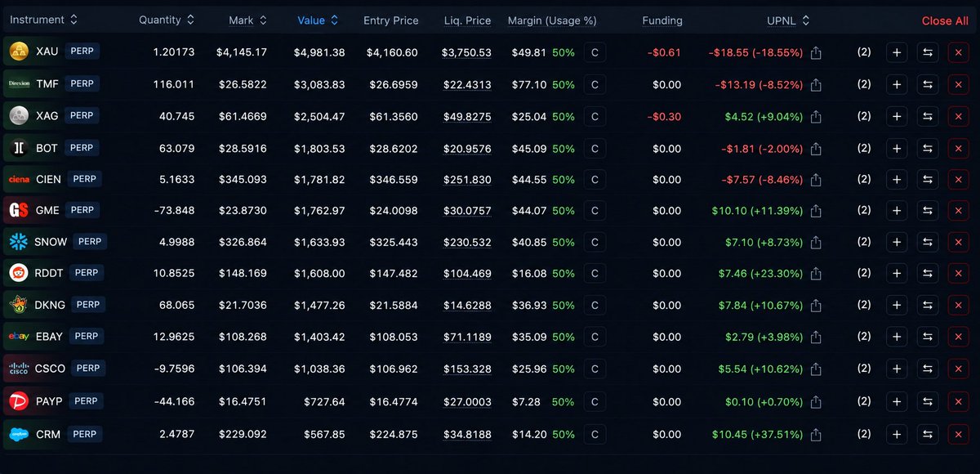This screenshot has height=474, width=980.
Task: Add to the TMF position with plus button
Action: [897, 84]
